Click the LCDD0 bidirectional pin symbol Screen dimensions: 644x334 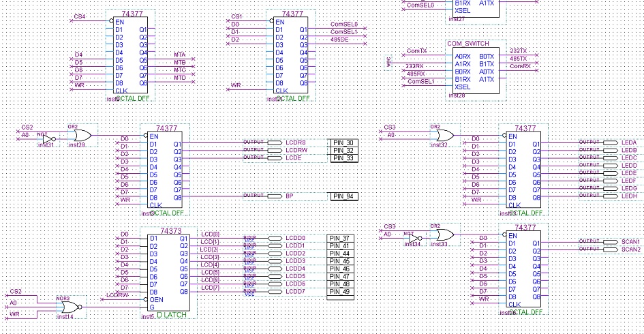[274, 238]
